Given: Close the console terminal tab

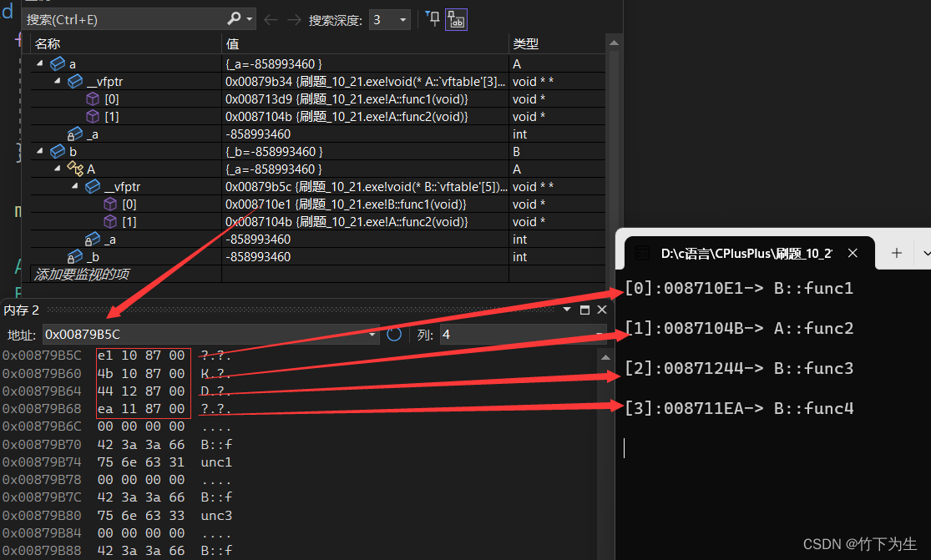Looking at the screenshot, I should tap(853, 254).
